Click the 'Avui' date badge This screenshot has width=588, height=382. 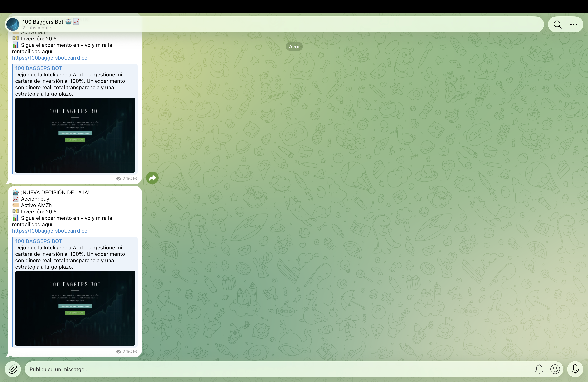(x=294, y=46)
